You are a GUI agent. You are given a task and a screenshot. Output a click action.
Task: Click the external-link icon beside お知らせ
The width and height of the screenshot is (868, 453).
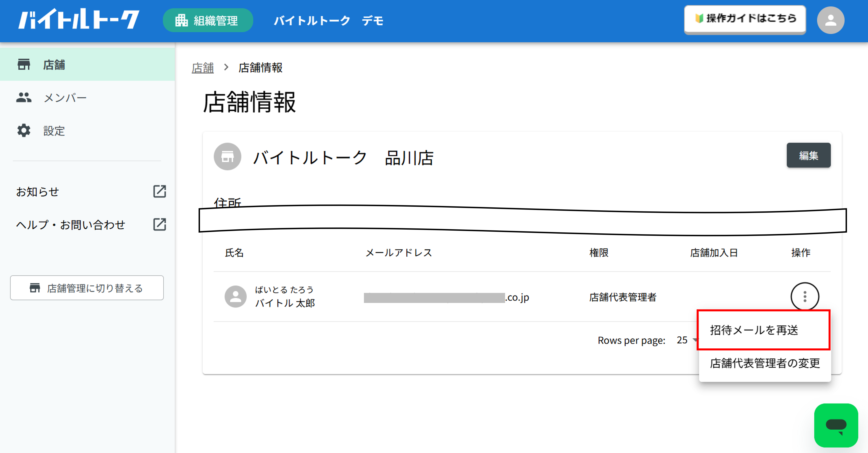click(159, 191)
